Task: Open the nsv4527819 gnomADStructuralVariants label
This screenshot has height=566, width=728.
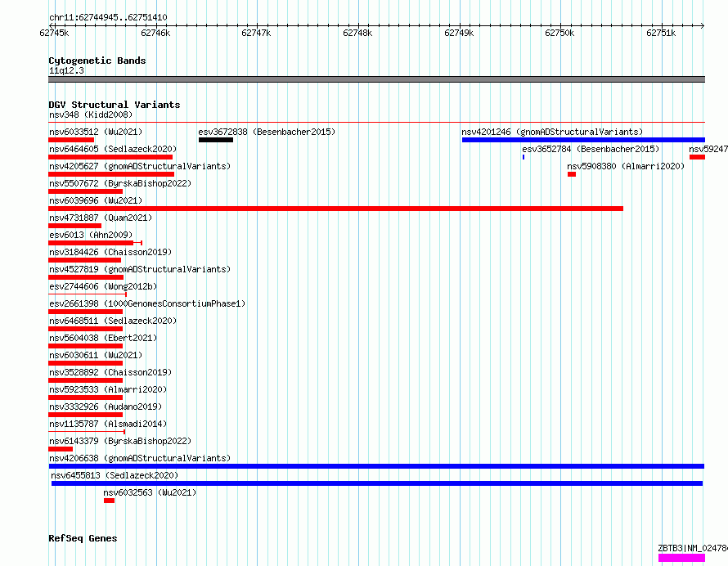Action: click(140, 269)
